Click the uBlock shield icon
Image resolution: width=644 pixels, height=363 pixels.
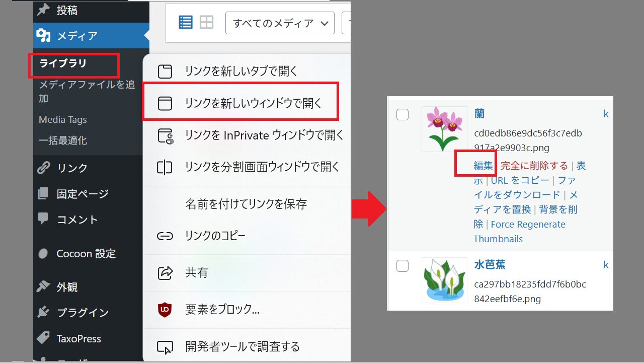[x=165, y=310]
